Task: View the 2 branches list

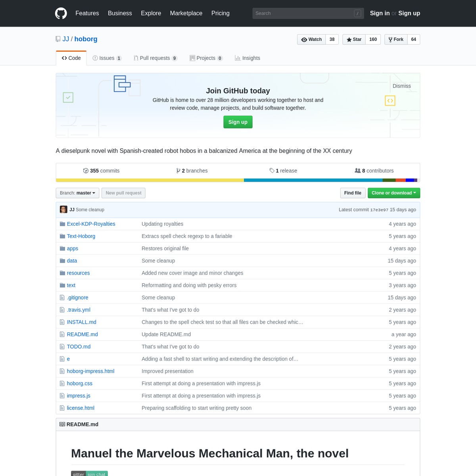Action: point(192,171)
